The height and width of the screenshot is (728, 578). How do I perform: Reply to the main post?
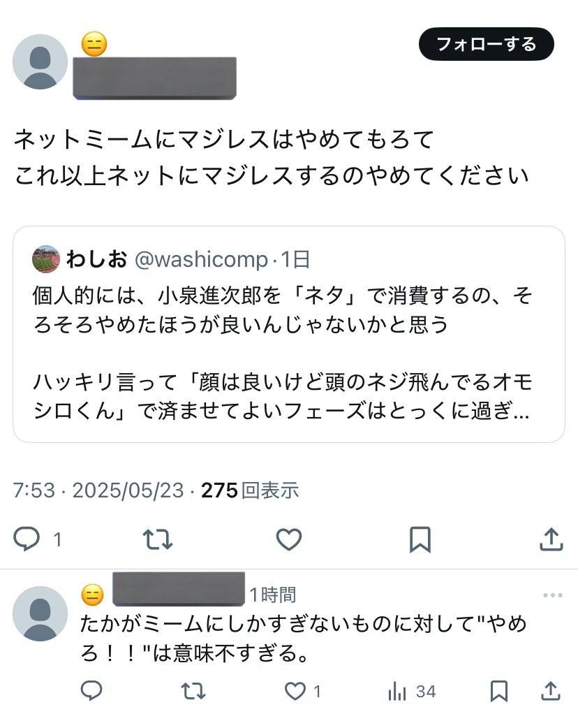pyautogui.click(x=28, y=539)
